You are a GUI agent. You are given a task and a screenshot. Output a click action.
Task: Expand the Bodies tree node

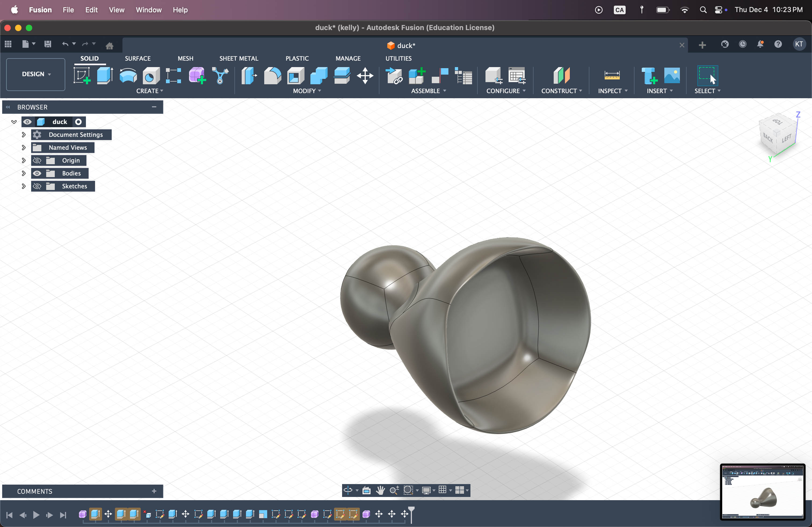point(24,173)
